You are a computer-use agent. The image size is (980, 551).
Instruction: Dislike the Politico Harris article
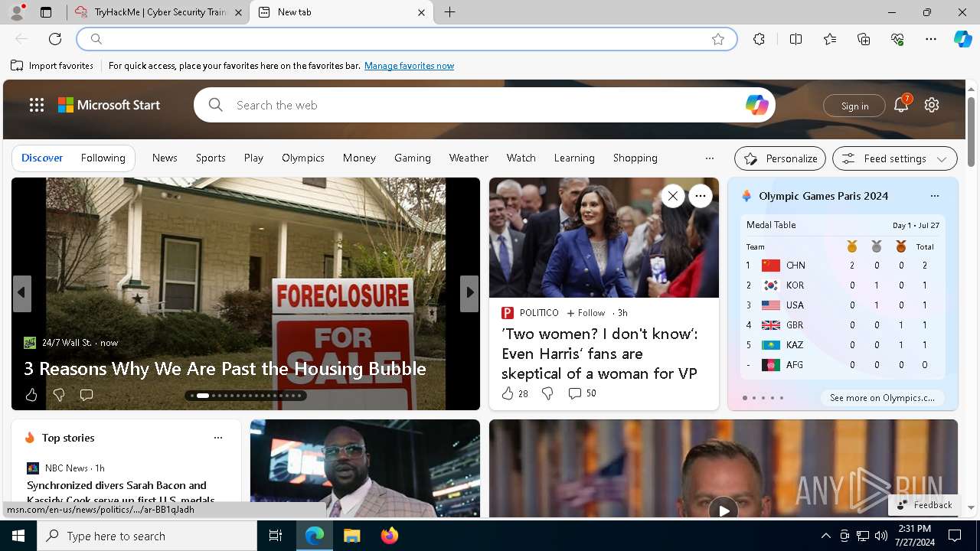point(547,393)
